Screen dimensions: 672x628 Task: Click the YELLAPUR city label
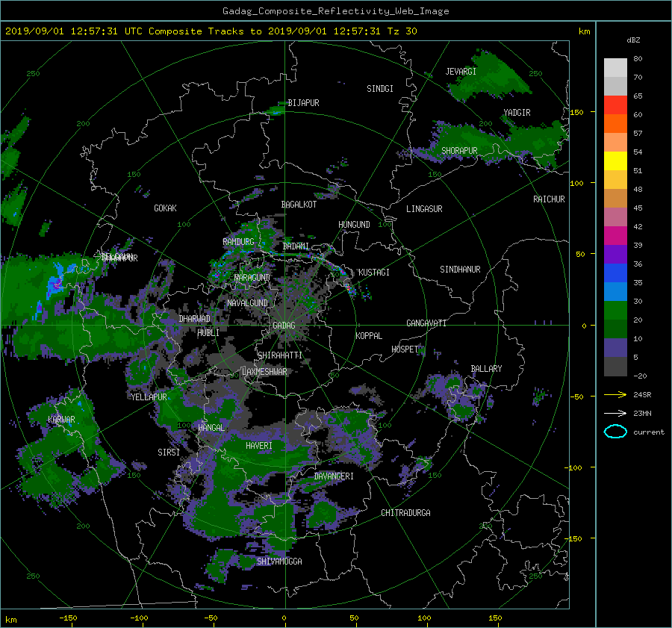(x=149, y=397)
